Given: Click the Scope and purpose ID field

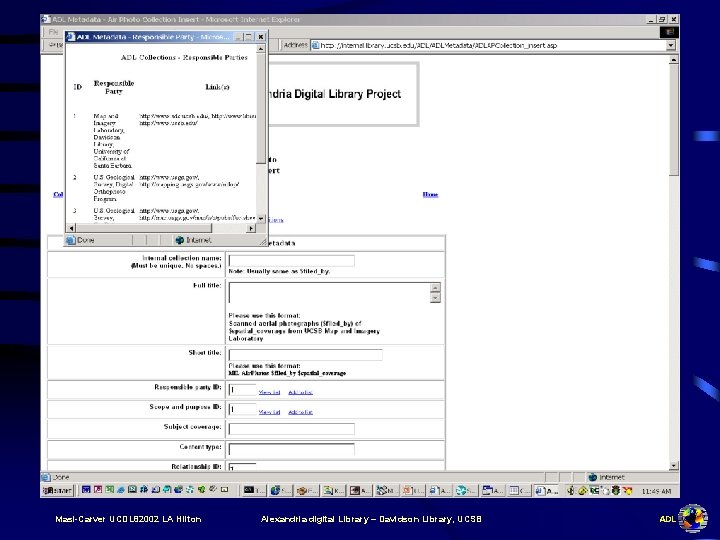Looking at the screenshot, I should tap(242, 409).
